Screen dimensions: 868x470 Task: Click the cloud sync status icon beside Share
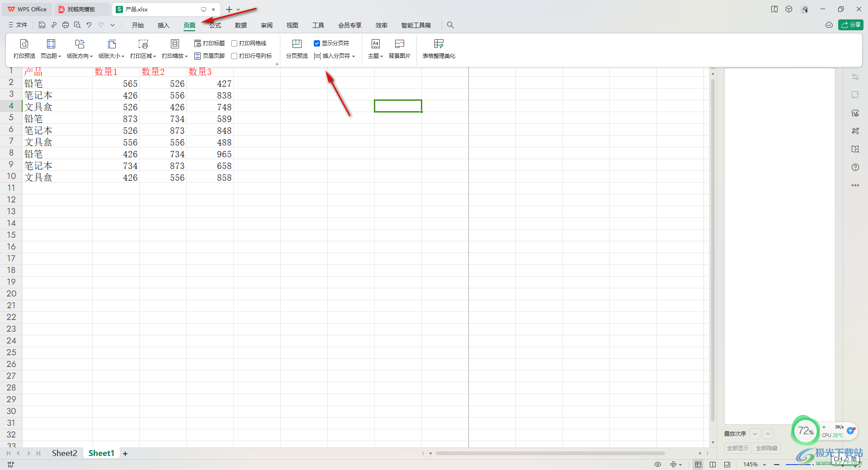click(829, 25)
